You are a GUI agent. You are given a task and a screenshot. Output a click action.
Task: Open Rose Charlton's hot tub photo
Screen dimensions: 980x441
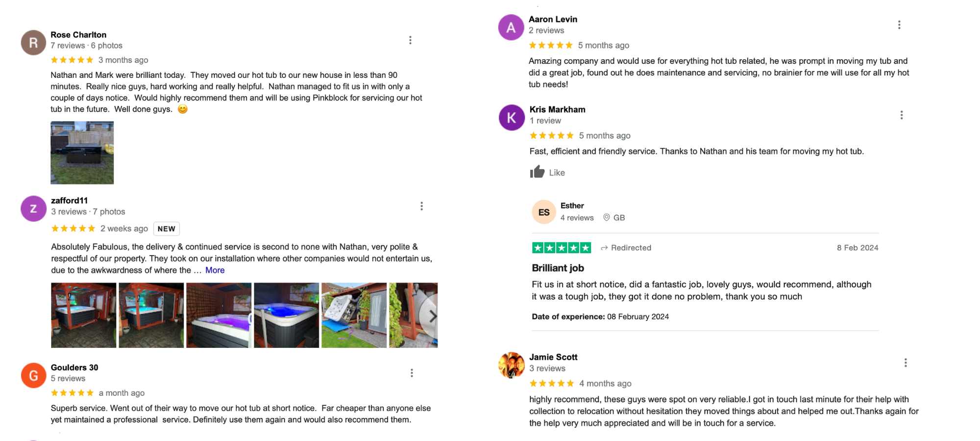point(82,153)
